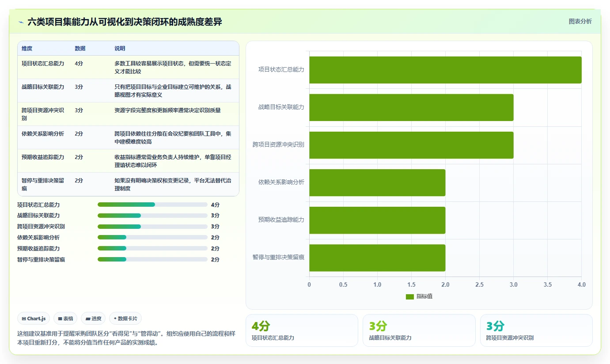This screenshot has height=364, width=610.
Task: Select the 数据卡片 tag chip
Action: [125, 318]
